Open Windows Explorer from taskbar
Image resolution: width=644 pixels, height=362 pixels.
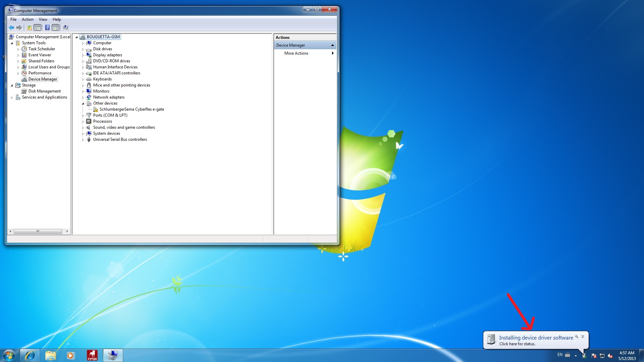tap(50, 355)
